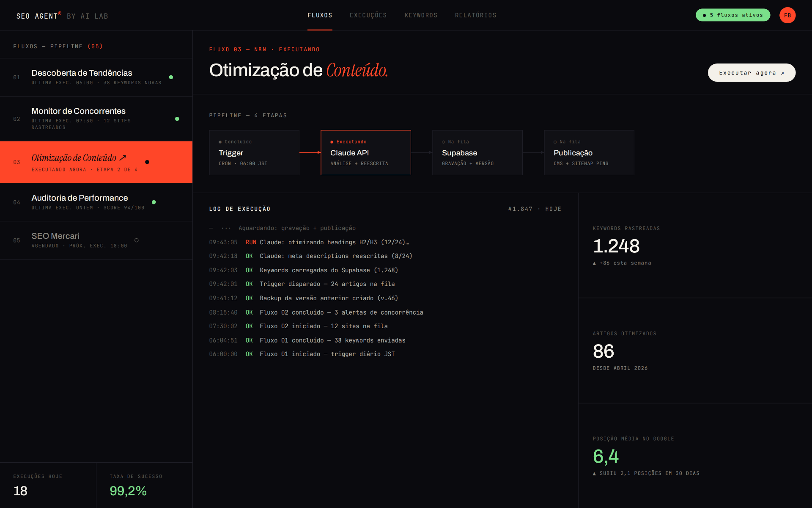This screenshot has width=812, height=508.
Task: Click the RUN log entry about headings H2/H3
Action: (x=309, y=242)
